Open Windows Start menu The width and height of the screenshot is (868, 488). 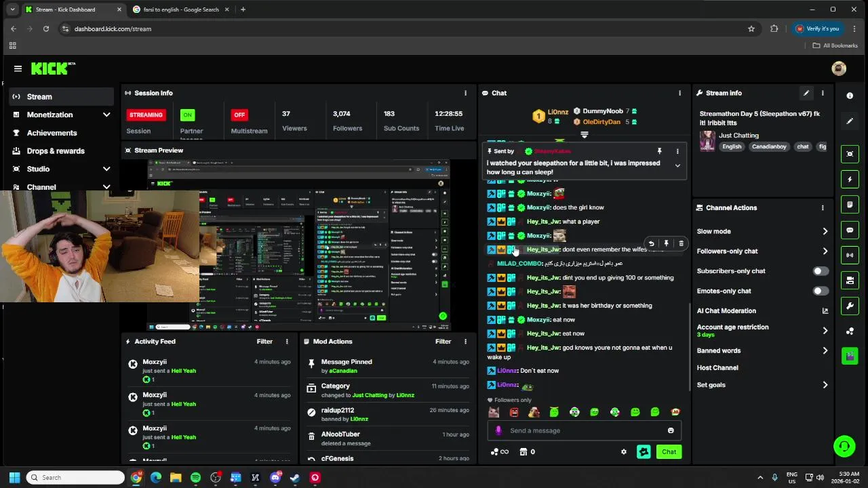pyautogui.click(x=14, y=478)
